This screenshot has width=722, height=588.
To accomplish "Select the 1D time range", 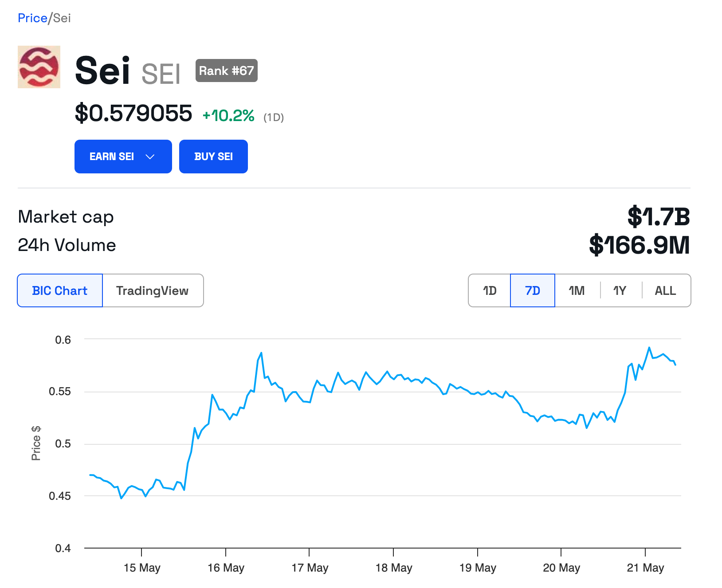I will click(x=490, y=290).
